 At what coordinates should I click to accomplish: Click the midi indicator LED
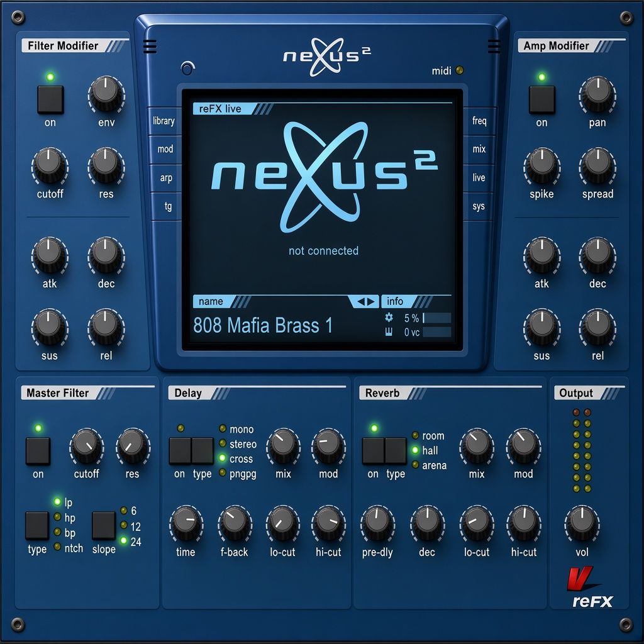tap(460, 70)
